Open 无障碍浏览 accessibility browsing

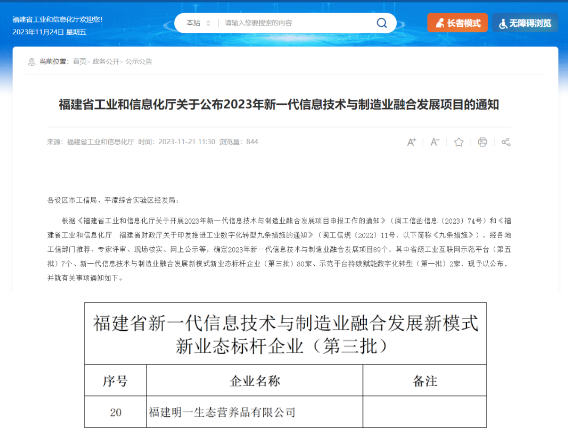click(x=525, y=23)
